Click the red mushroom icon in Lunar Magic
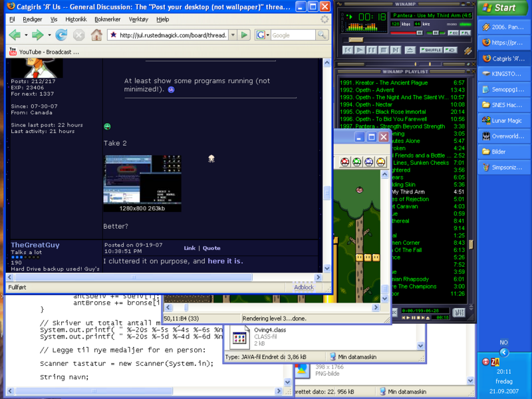Viewport: 532px width, 399px height. tap(345, 162)
